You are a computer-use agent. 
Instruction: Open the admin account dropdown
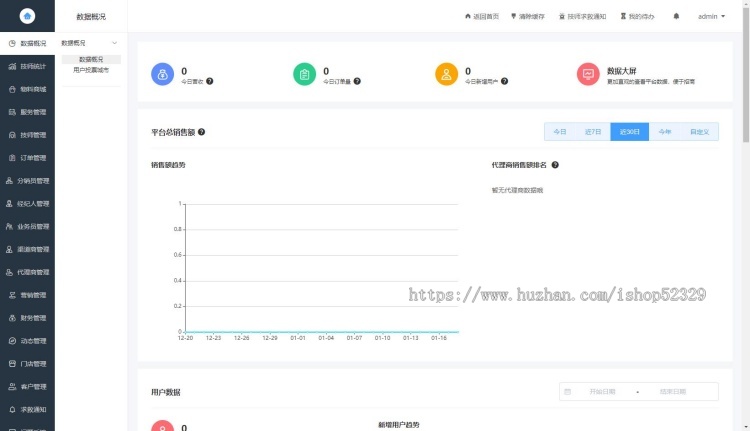point(711,17)
